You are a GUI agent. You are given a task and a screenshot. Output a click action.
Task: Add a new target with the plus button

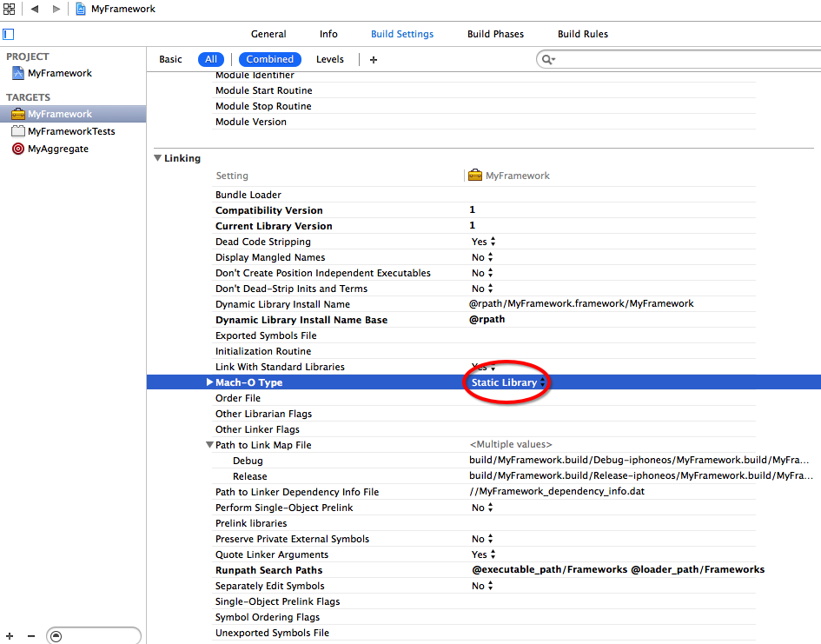10,636
